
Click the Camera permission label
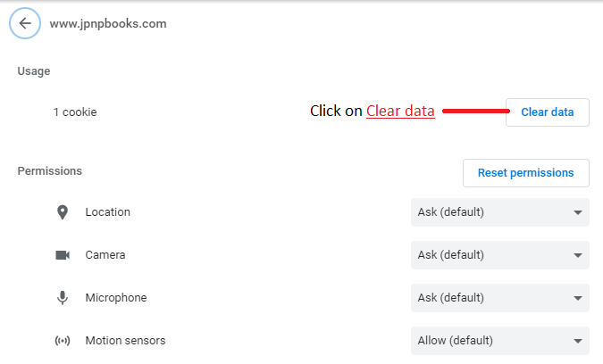click(105, 255)
